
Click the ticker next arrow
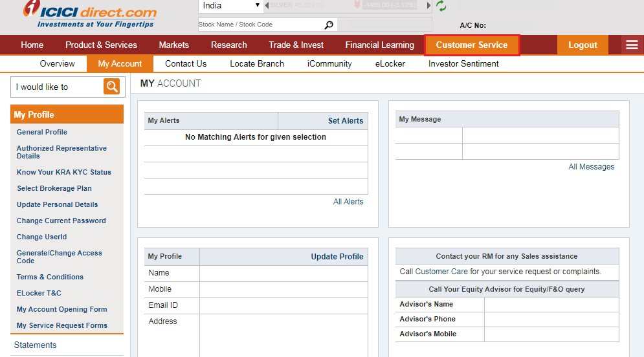(428, 5)
